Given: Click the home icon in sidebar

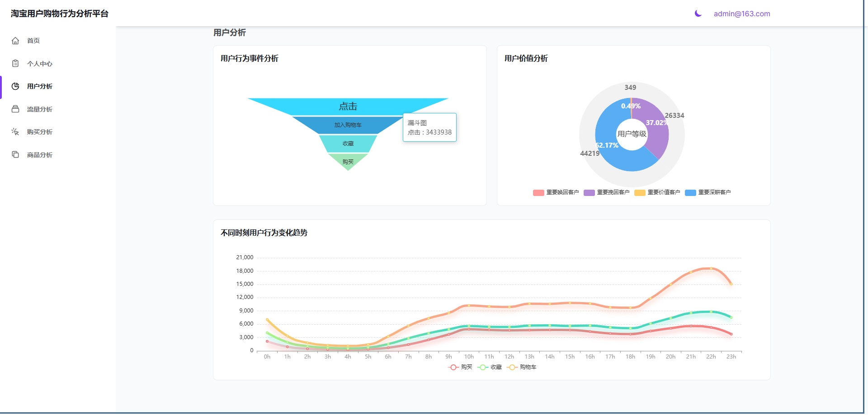Looking at the screenshot, I should pos(15,41).
